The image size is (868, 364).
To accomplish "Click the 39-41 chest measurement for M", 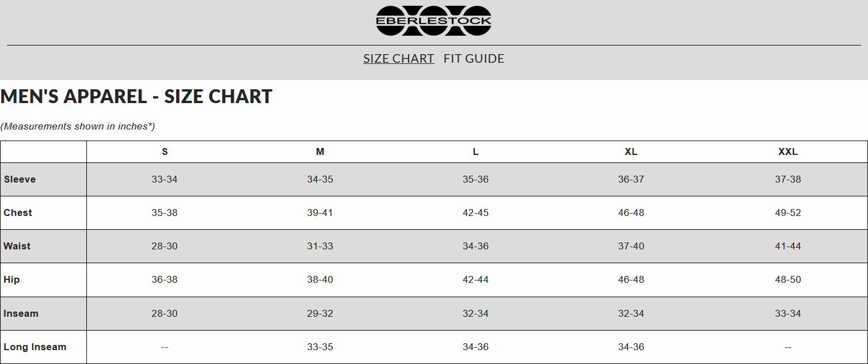I will tap(320, 213).
